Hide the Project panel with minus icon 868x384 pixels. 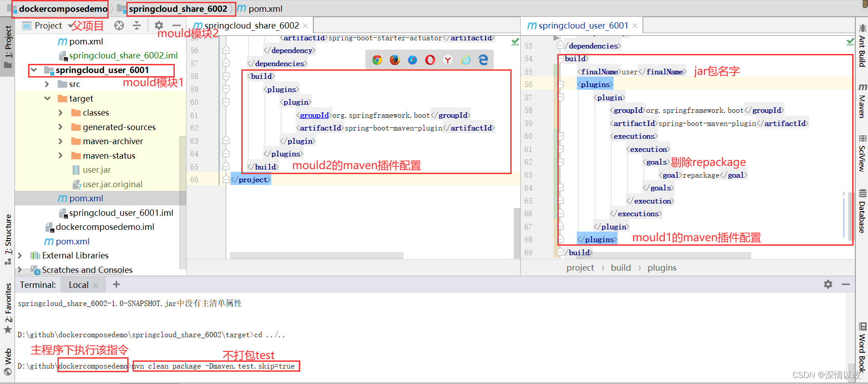click(x=177, y=25)
